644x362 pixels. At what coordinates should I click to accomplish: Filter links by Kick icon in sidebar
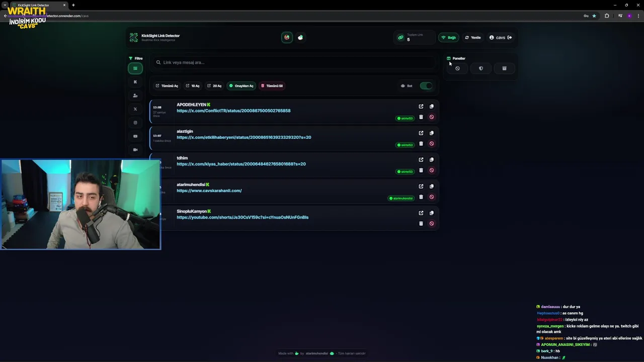[x=135, y=82]
